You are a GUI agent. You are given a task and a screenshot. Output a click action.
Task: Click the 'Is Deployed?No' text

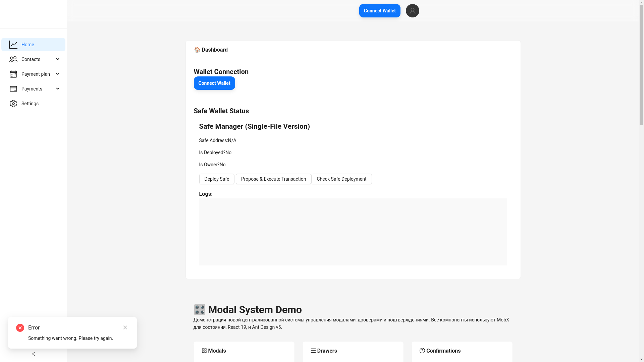click(x=215, y=153)
